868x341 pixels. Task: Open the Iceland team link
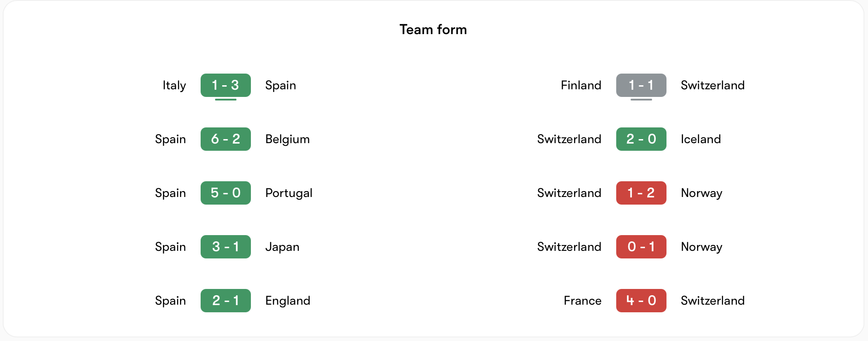(x=701, y=139)
